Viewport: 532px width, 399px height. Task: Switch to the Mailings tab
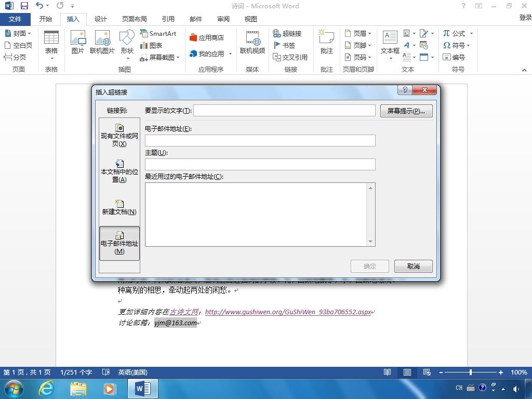pos(196,19)
